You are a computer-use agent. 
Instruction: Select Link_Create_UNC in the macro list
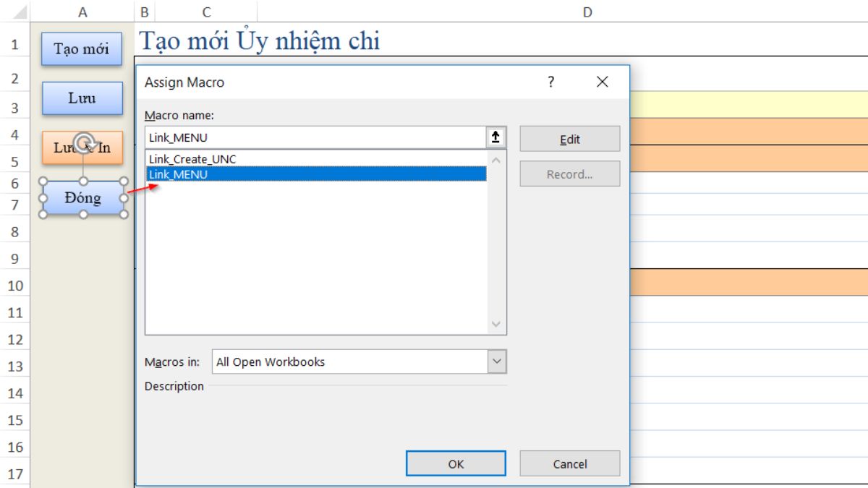192,159
